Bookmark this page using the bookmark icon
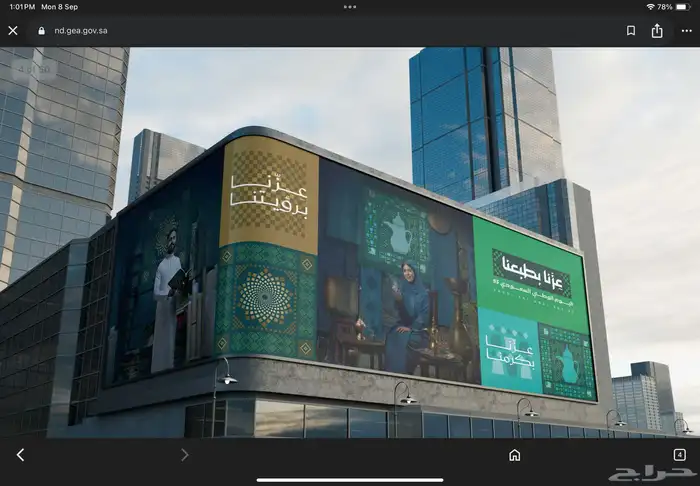The image size is (700, 486). 631,31
